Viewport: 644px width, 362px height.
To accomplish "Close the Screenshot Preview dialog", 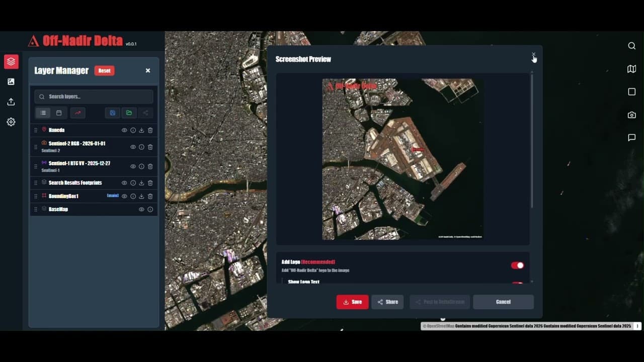I will (533, 55).
